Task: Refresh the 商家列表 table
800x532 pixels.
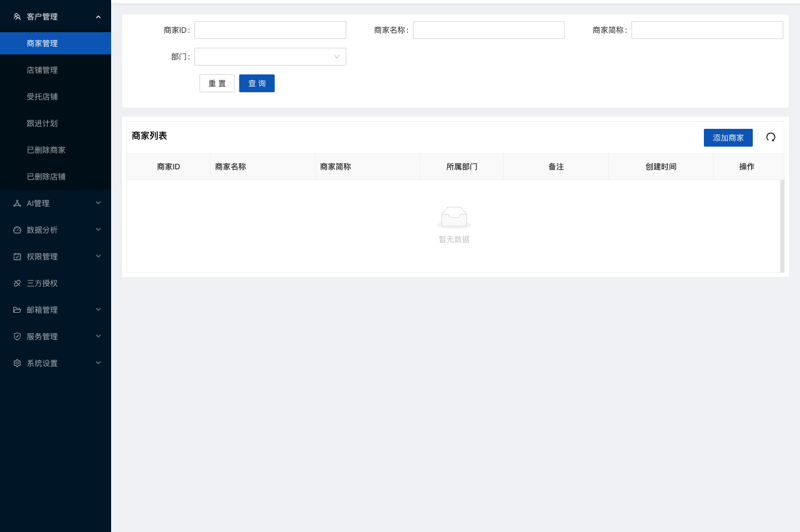Action: 771,137
